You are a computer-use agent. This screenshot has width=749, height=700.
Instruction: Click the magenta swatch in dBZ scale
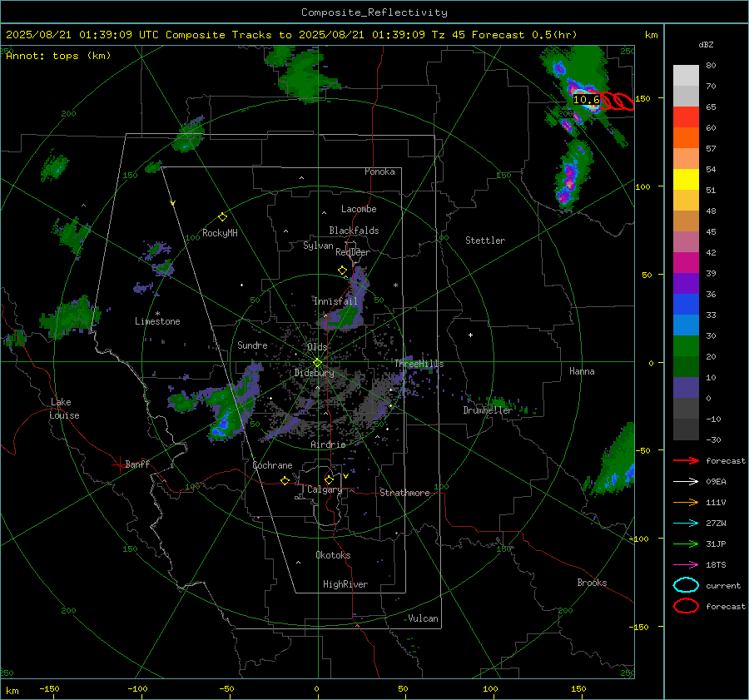coord(686,263)
